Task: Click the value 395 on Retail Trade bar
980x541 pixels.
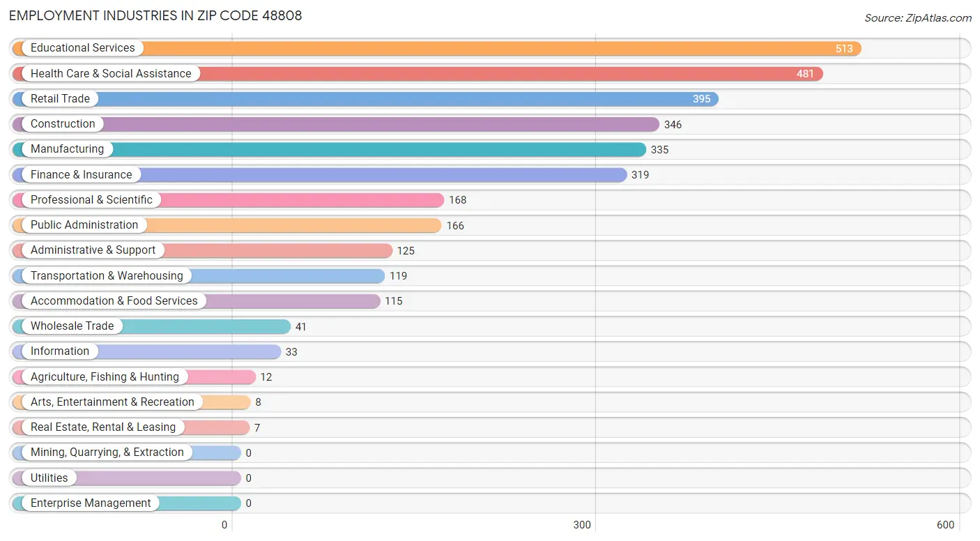Action: point(701,99)
